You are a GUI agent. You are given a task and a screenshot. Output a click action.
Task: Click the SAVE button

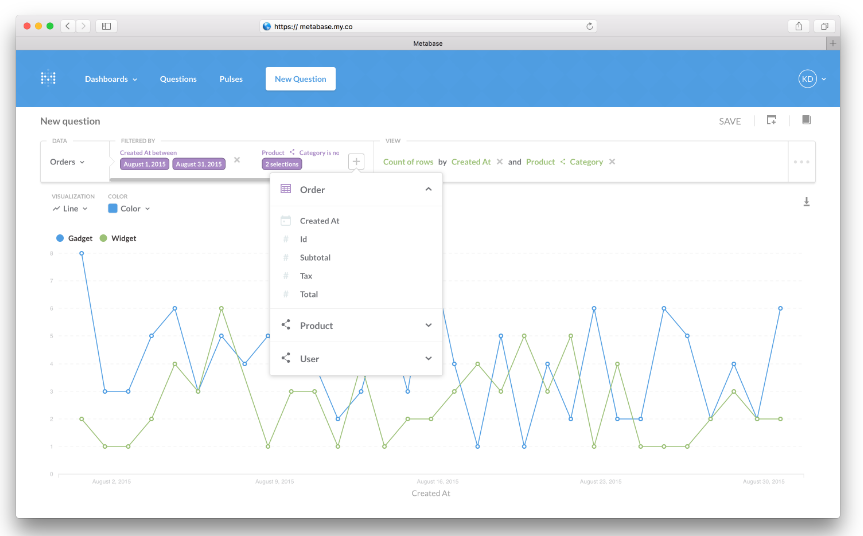(730, 121)
